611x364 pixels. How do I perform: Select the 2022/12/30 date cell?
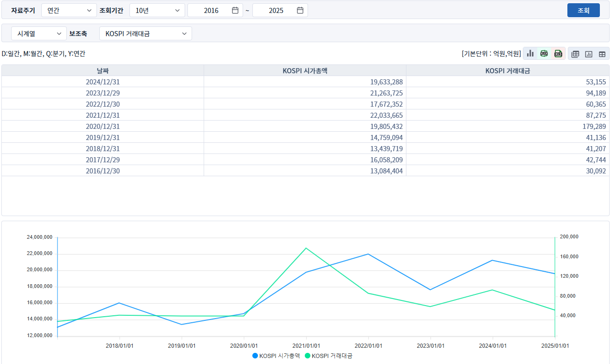click(103, 104)
